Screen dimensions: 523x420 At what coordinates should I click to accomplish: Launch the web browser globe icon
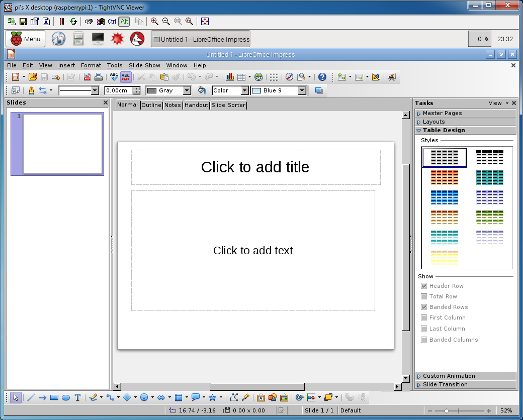click(x=58, y=39)
